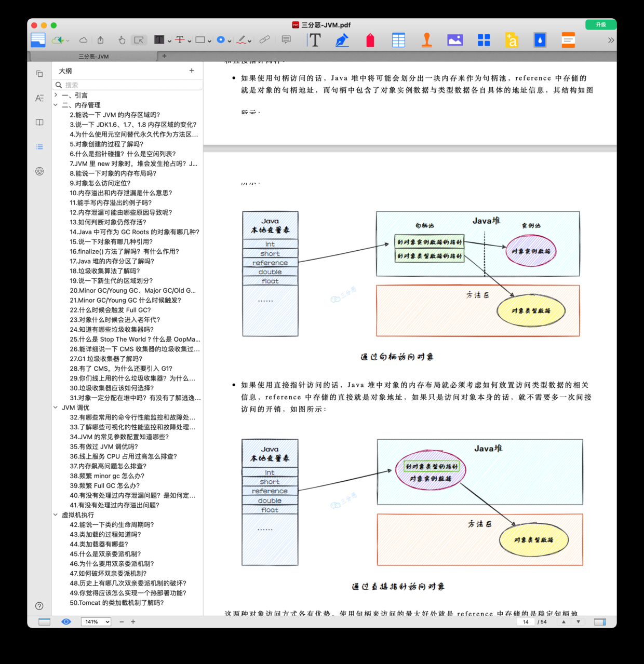The height and width of the screenshot is (664, 644).
Task: Collapse the 二、内存管理 outline section
Action: click(56, 104)
